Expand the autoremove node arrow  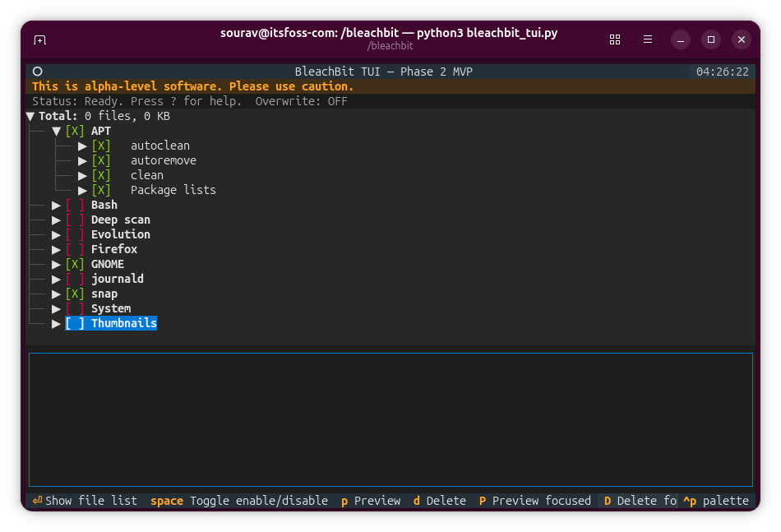[x=82, y=161]
